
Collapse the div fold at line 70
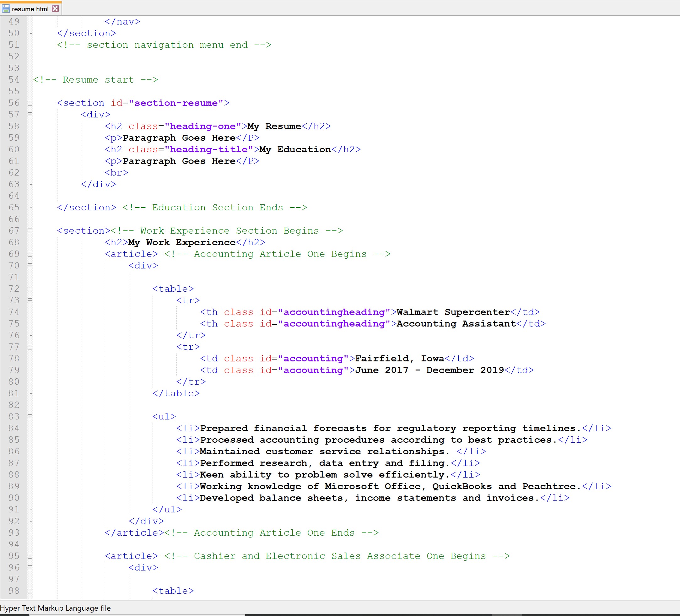[30, 266]
